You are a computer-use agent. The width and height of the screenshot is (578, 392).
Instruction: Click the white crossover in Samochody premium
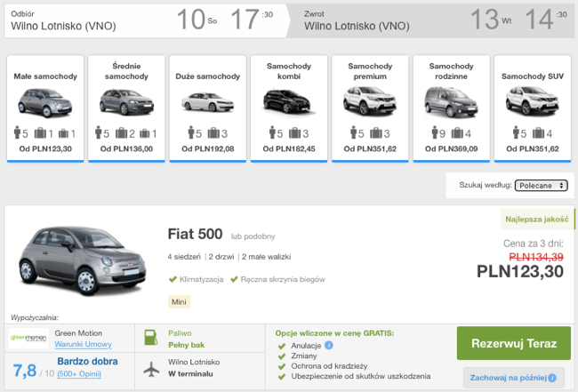(370, 101)
